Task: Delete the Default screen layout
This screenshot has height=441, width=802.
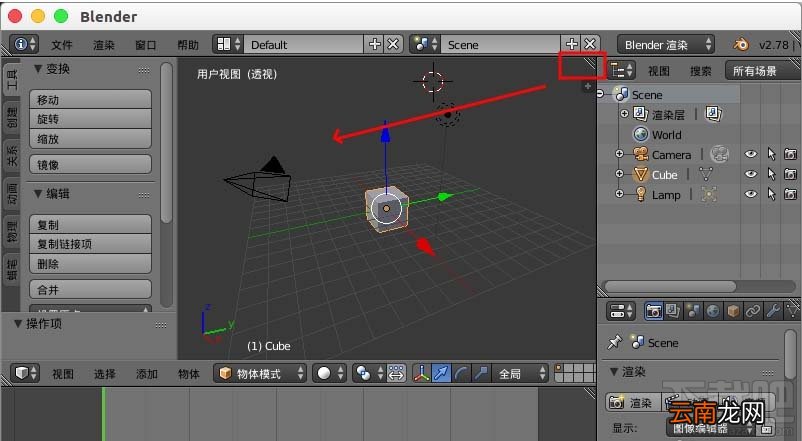Action: pyautogui.click(x=393, y=45)
